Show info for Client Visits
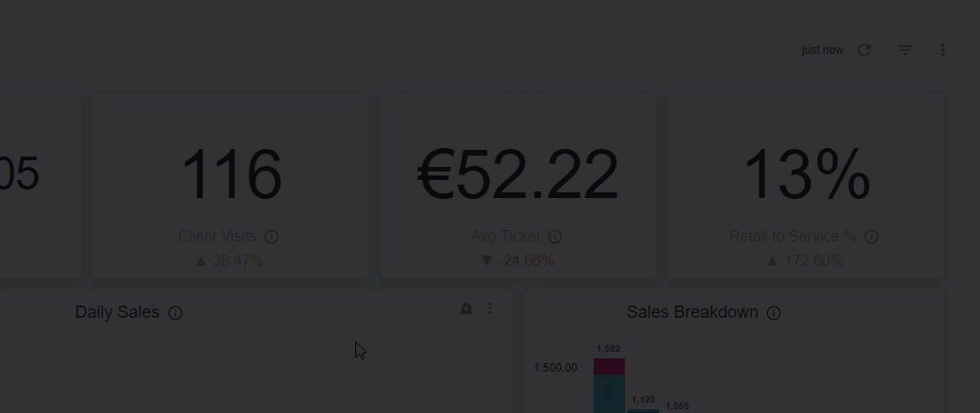This screenshot has width=980, height=413. pos(271,237)
